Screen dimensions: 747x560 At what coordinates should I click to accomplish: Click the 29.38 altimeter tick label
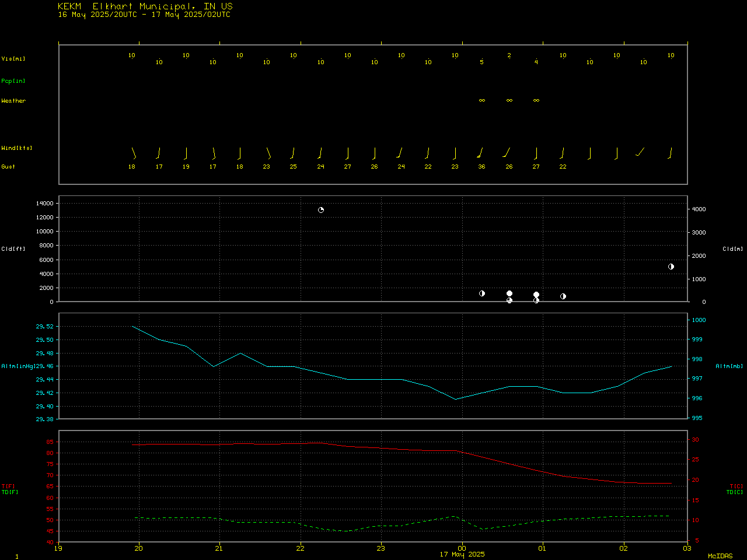[45, 419]
